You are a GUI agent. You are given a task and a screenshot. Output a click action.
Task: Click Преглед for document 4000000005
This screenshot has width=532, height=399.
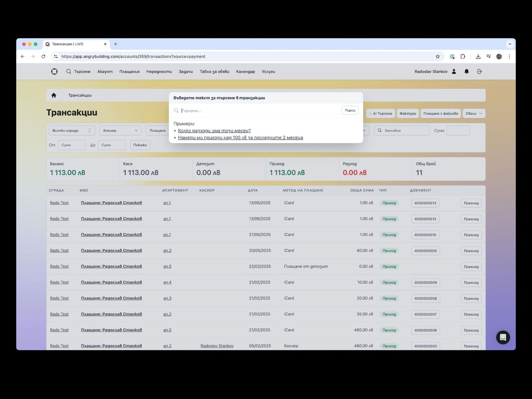[471, 251]
